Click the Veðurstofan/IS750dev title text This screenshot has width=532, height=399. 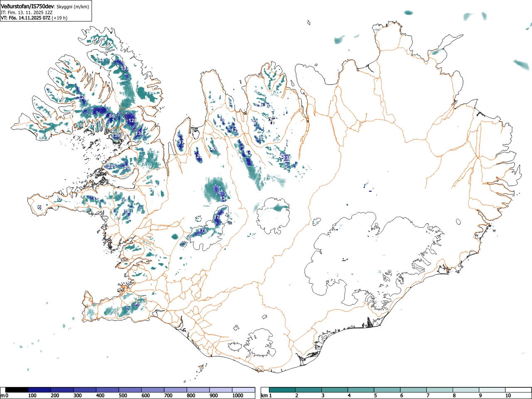pyautogui.click(x=27, y=6)
